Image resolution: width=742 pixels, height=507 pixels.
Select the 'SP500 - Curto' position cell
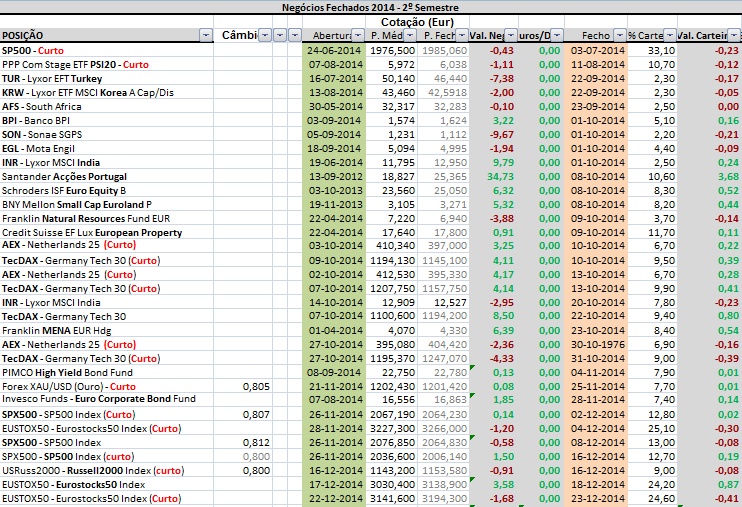107,51
